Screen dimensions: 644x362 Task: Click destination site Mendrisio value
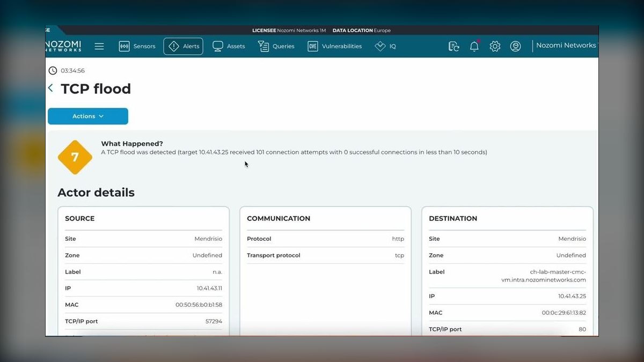[572, 239]
